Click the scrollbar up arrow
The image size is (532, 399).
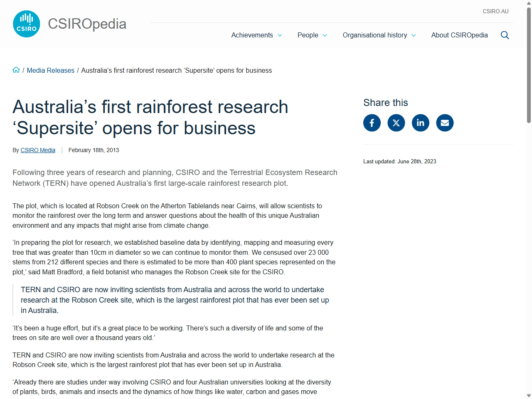click(x=529, y=3)
